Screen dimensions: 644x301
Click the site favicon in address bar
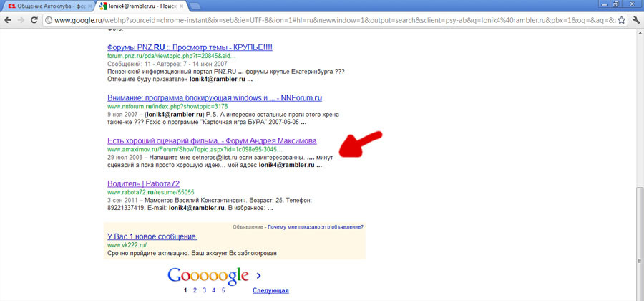(49, 20)
